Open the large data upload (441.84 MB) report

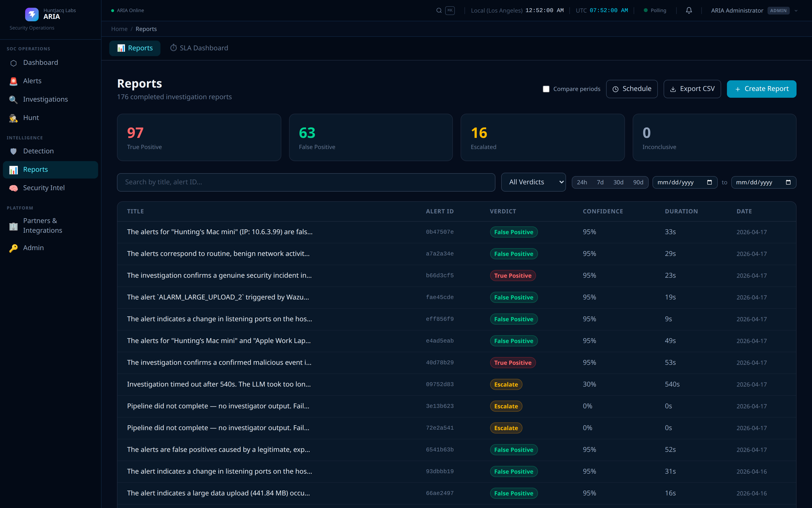456,493
